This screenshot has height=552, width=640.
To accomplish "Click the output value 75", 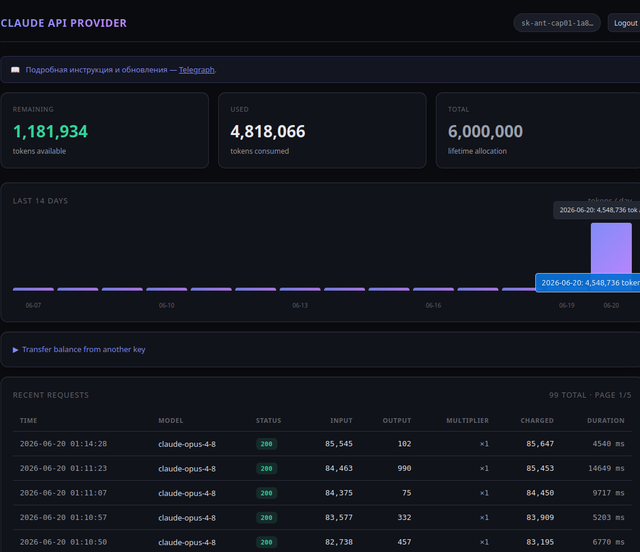I will click(x=407, y=493).
